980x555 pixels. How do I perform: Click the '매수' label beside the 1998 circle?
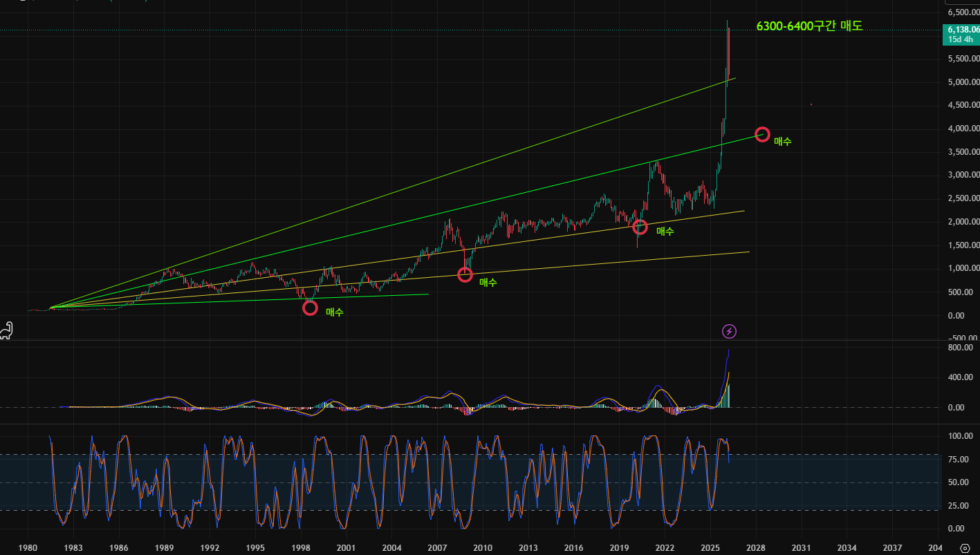tap(334, 312)
